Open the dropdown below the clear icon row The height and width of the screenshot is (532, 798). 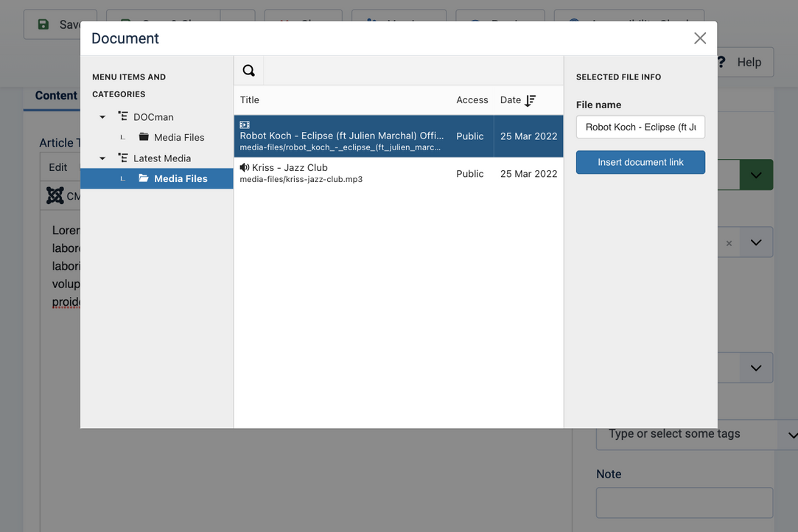[x=756, y=368]
